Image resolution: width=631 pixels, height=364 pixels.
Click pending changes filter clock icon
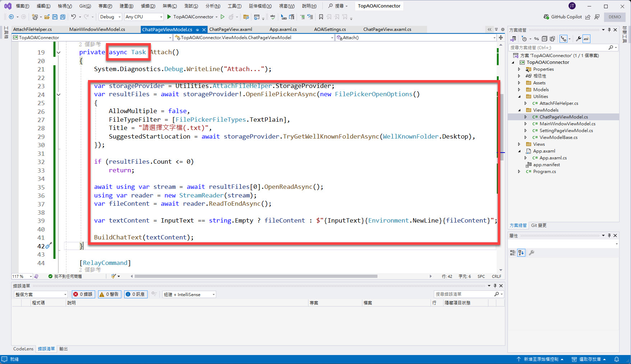pyautogui.click(x=524, y=39)
